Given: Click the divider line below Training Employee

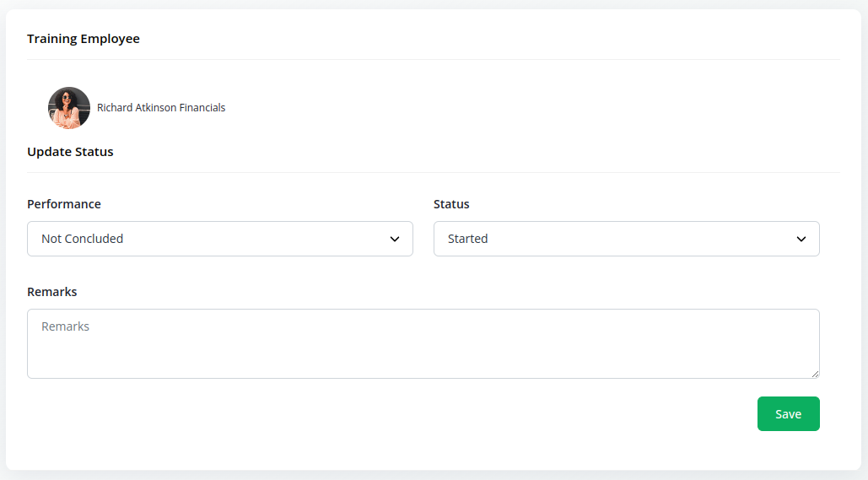Looking at the screenshot, I should (433, 59).
